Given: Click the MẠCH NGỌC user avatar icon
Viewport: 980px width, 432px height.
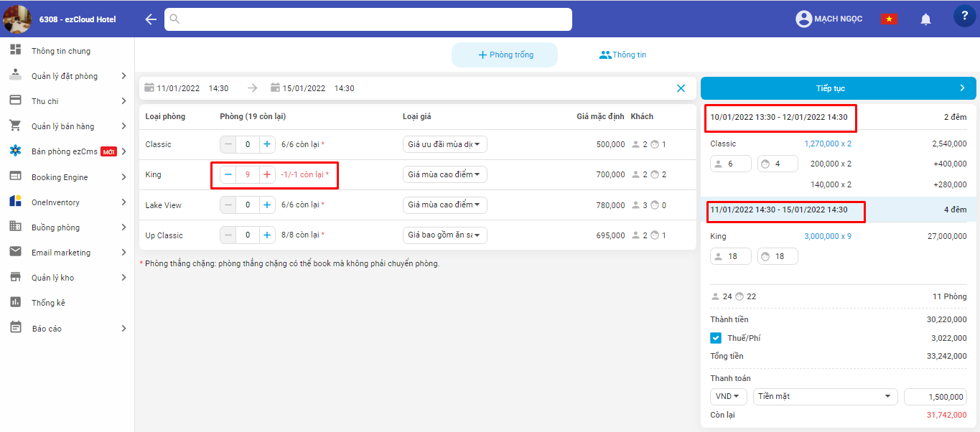Looking at the screenshot, I should pos(803,19).
